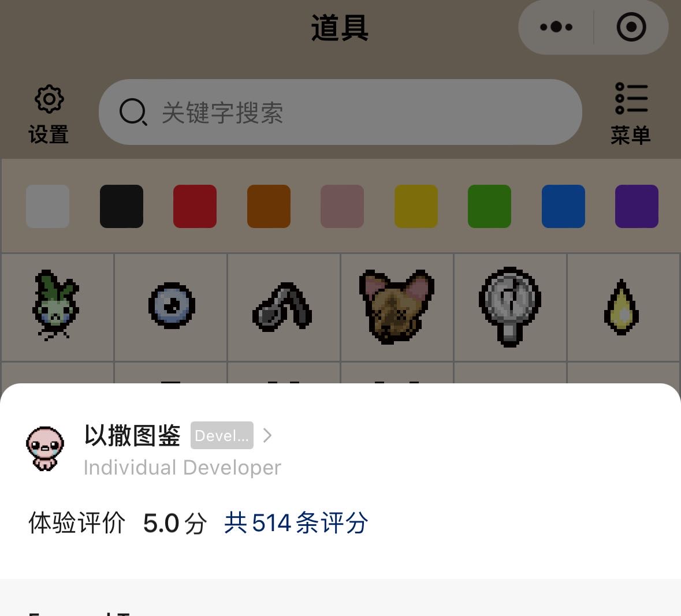Select the yellow teardrop item
681x616 pixels.
622,307
